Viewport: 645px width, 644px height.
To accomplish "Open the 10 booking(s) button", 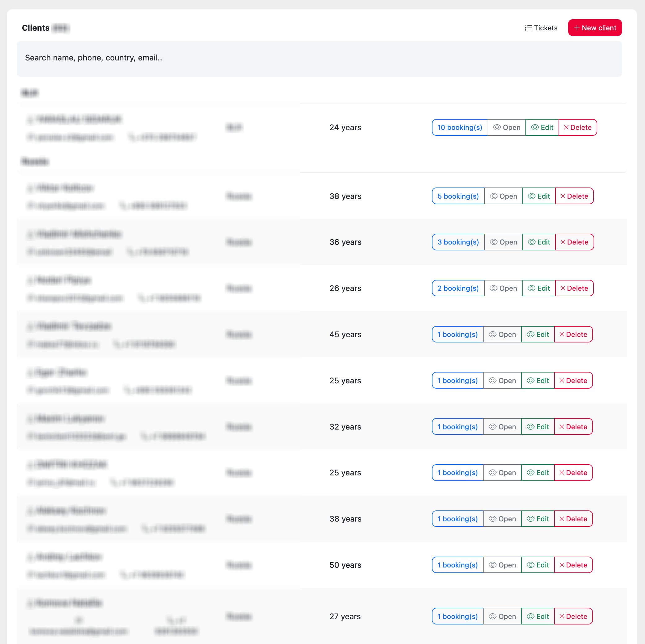I will pos(459,127).
